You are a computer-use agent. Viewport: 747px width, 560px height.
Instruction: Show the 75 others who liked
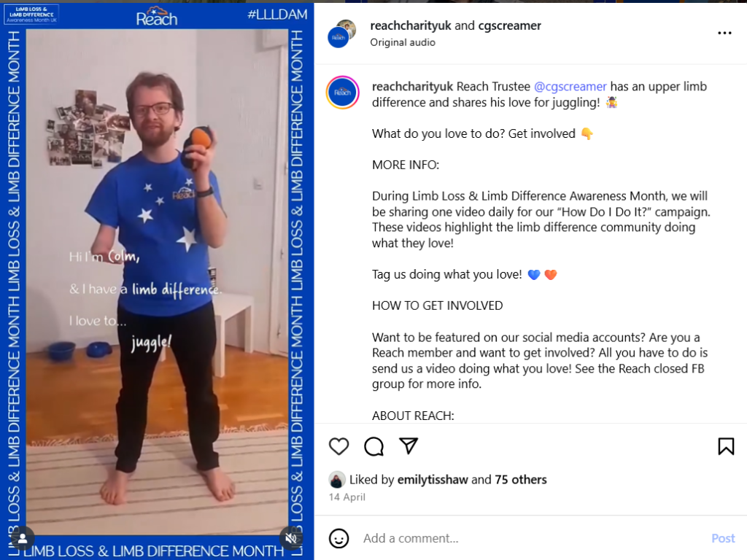tap(521, 480)
